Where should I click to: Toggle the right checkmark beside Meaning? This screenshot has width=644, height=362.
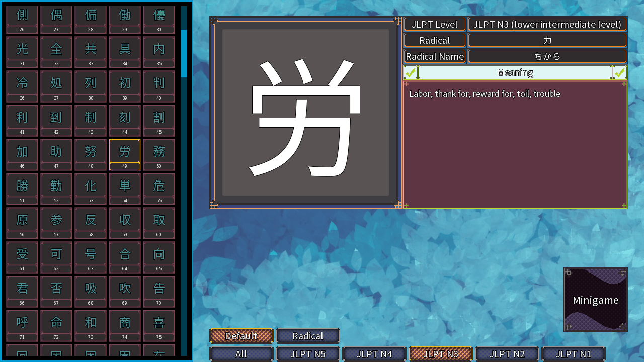620,72
